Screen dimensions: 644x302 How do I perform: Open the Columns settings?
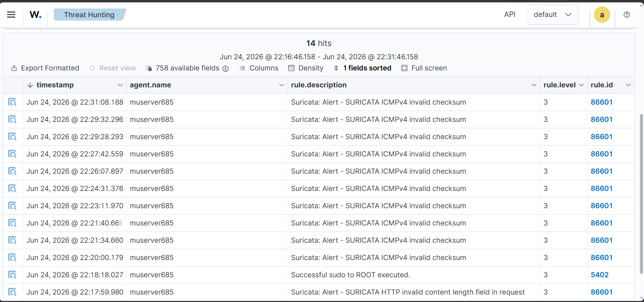pos(259,68)
